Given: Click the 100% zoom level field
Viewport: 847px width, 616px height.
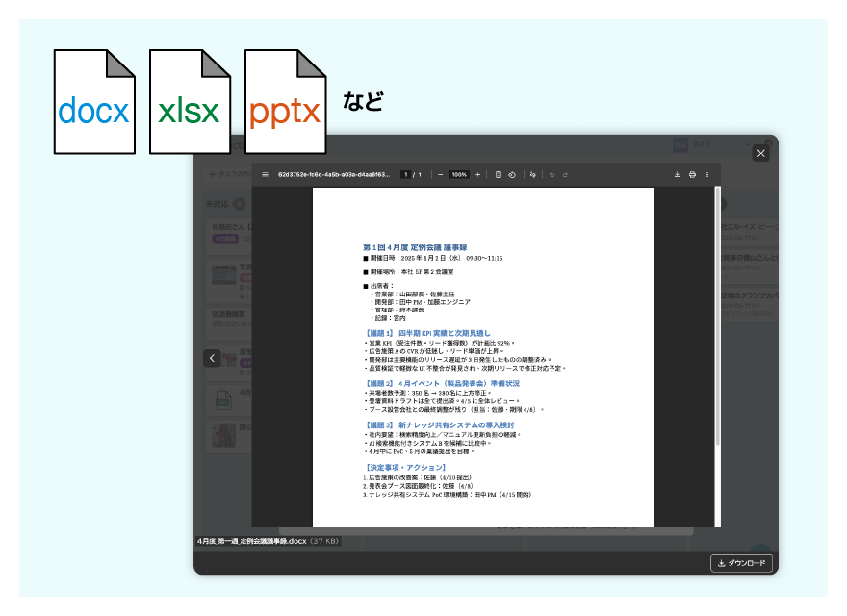Looking at the screenshot, I should [459, 175].
